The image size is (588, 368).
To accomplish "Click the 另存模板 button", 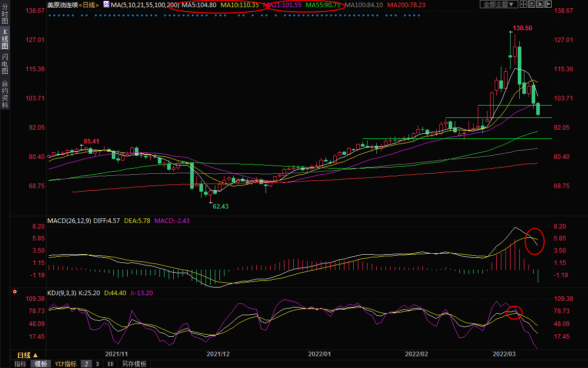I will click(x=134, y=364).
